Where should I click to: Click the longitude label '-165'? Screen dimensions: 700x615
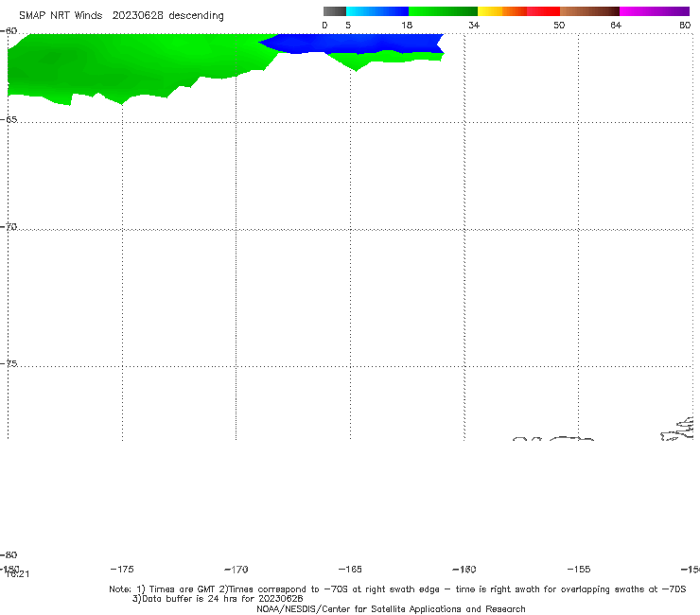pos(350,569)
